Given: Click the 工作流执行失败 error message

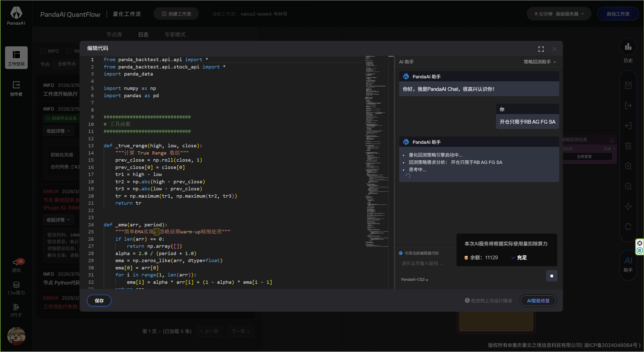Looking at the screenshot, I should 60,307.
